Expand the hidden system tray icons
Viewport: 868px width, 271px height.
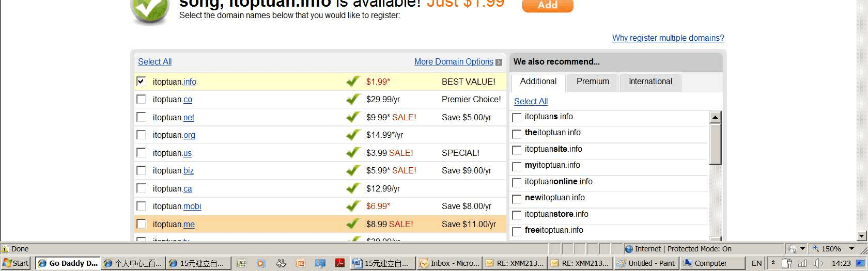[x=773, y=263]
